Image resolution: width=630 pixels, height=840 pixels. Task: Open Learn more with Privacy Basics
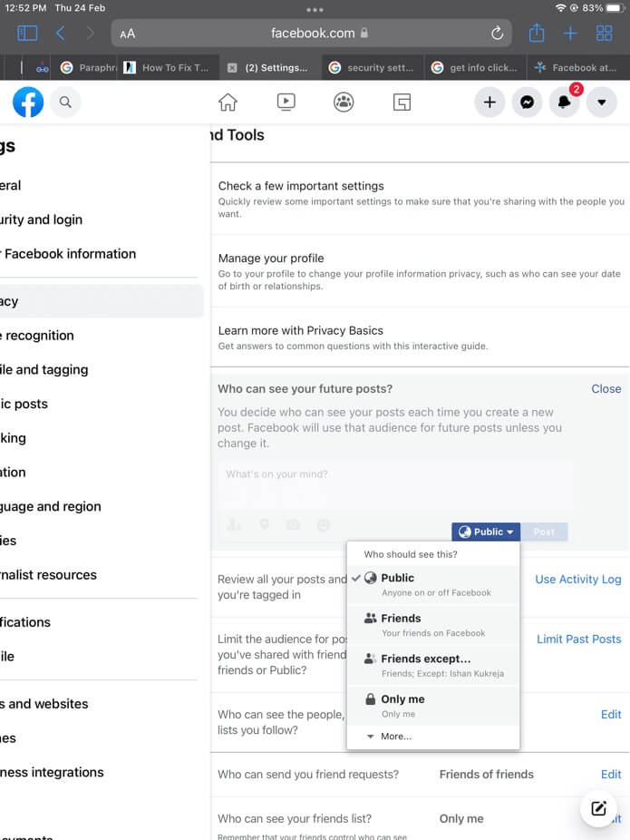coord(421,337)
